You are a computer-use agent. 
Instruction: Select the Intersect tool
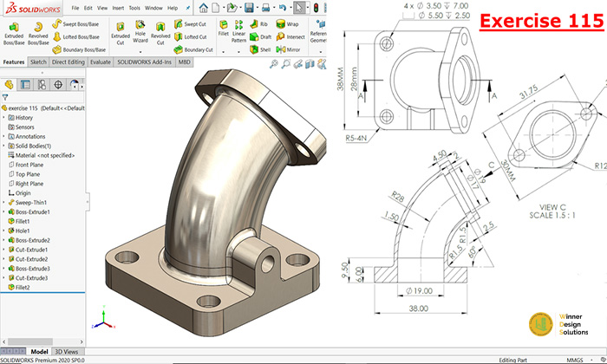pyautogui.click(x=290, y=36)
